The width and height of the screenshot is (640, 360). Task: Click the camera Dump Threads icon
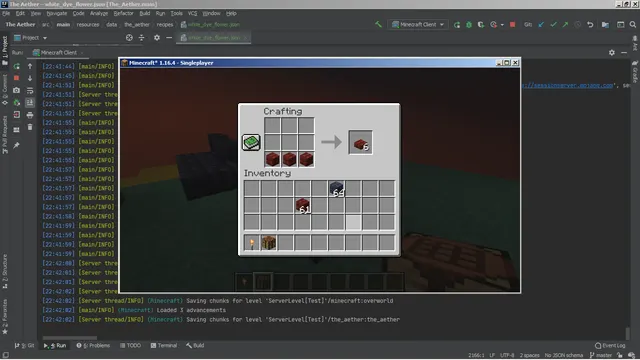[16, 90]
